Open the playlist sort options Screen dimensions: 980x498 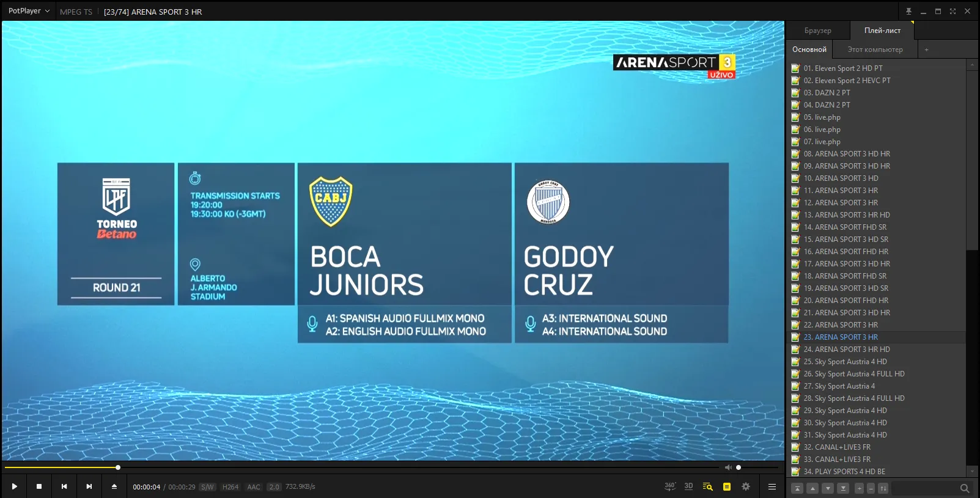pos(883,488)
